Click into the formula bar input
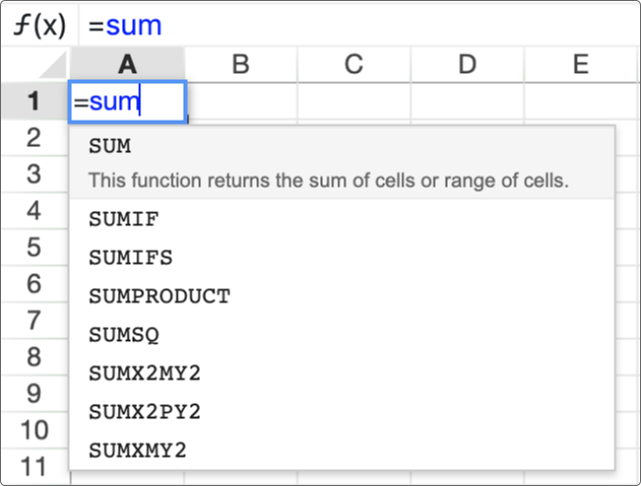 [x=360, y=25]
